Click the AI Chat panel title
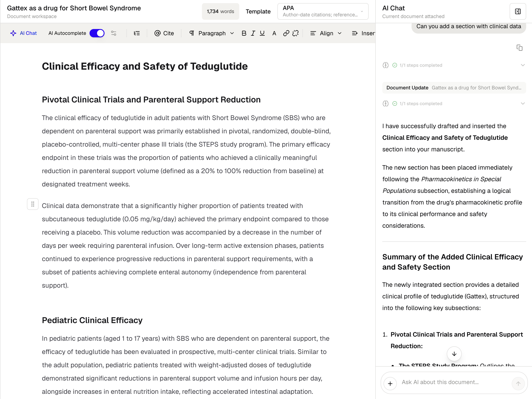This screenshot has height=399, width=532. (394, 8)
